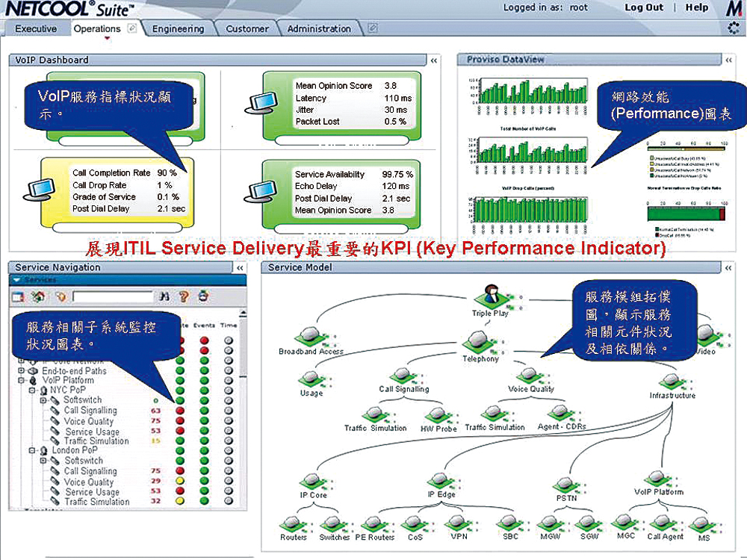Focus the Service Navigation search field
The width and height of the screenshot is (747, 560).
point(113,296)
